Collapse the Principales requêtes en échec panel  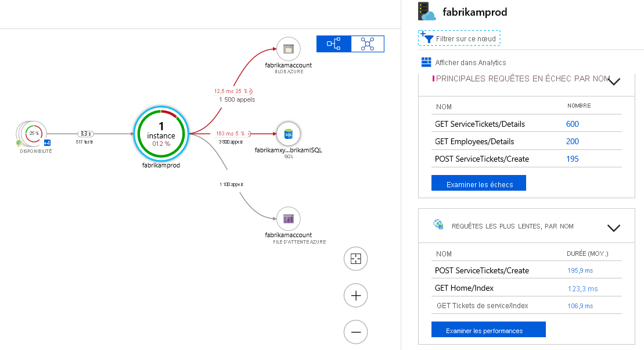[614, 81]
